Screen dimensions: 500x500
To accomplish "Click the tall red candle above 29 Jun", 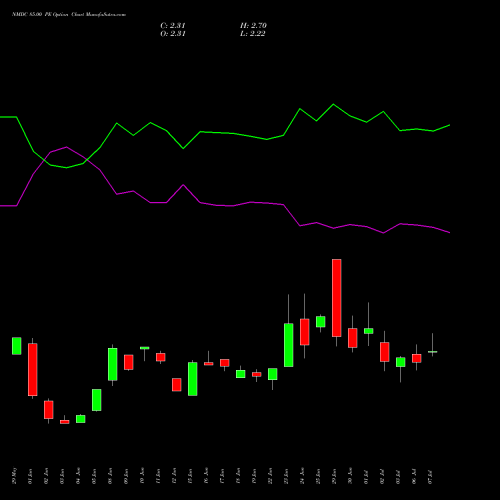I will (x=337, y=298).
